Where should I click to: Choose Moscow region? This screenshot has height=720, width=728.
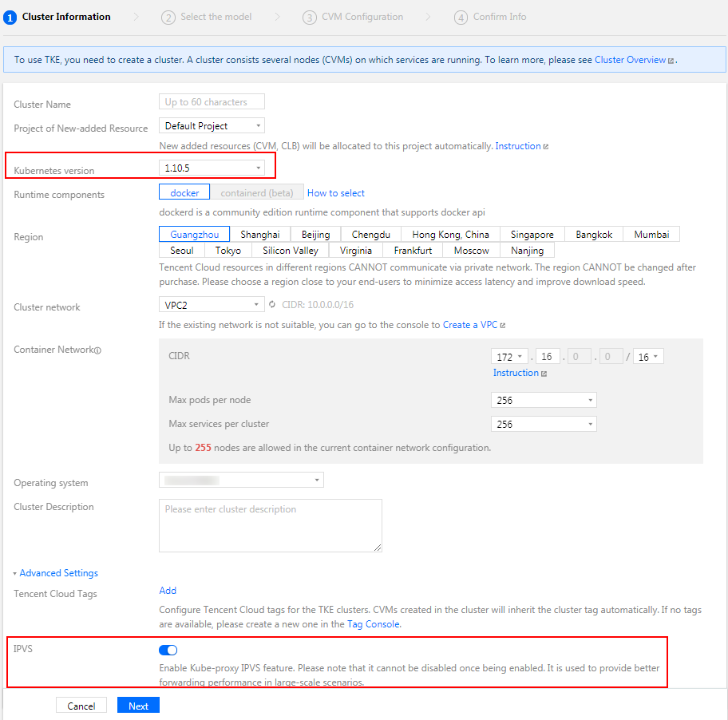pos(471,250)
